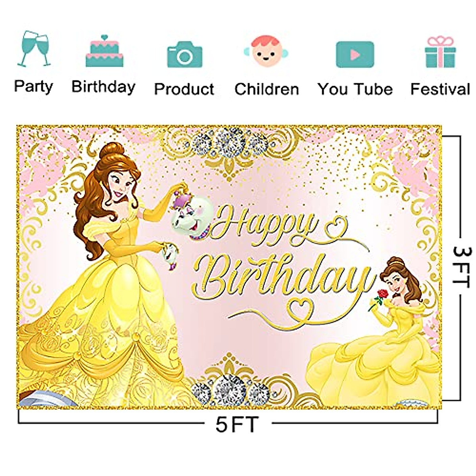Click the Party champagne glasses icon
This screenshot has height=476, width=476.
tap(34, 48)
